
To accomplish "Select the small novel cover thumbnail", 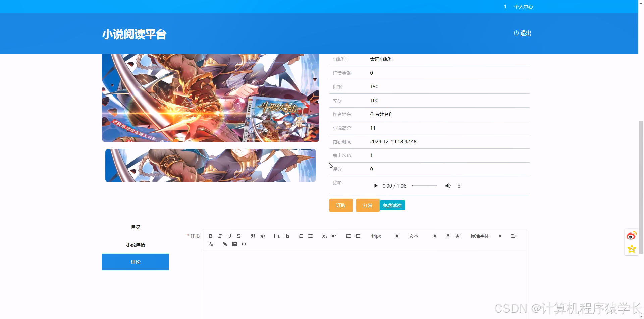I will pos(211,166).
